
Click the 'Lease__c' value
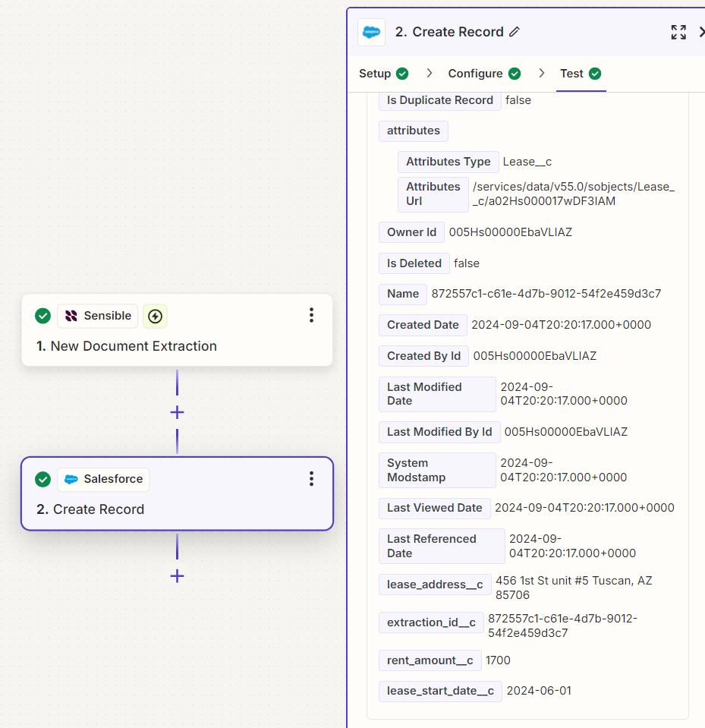(527, 162)
